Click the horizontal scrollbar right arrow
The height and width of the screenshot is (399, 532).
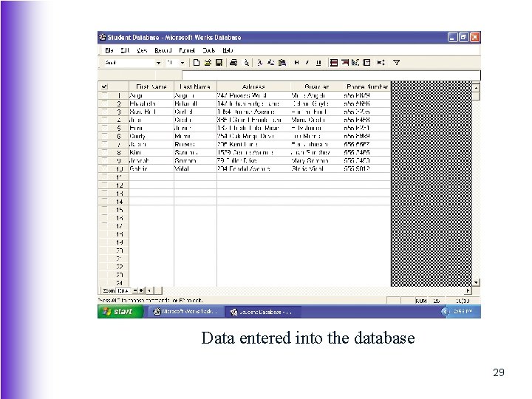click(468, 291)
